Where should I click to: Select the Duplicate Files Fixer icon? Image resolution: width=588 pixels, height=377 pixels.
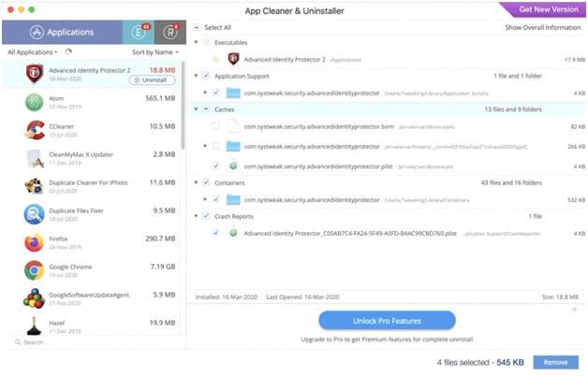[x=34, y=214]
